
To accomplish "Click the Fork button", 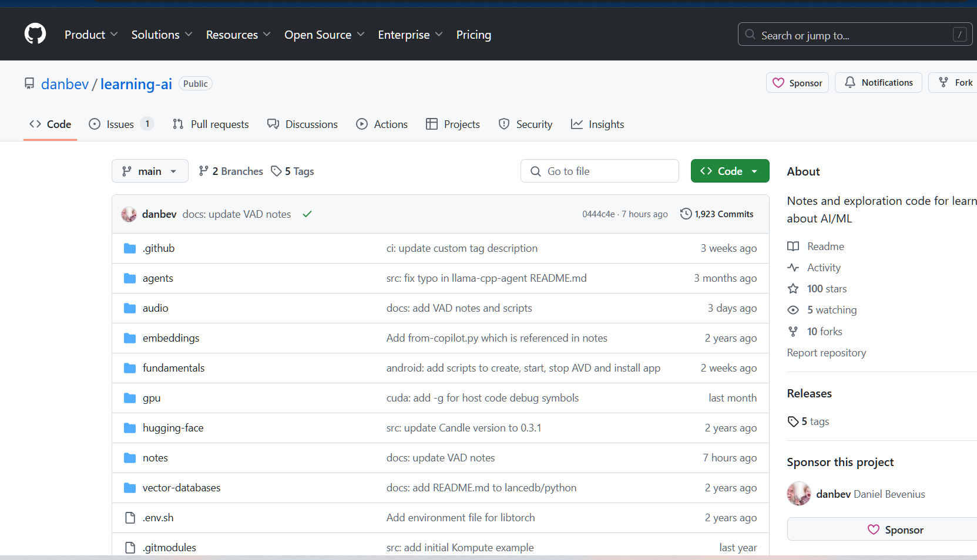I will 954,82.
